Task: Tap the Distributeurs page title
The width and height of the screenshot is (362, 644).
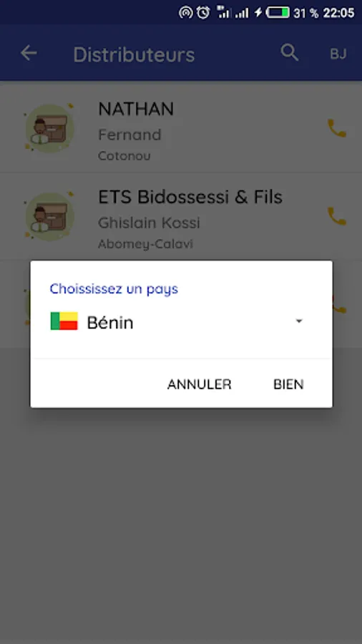Action: tap(134, 54)
